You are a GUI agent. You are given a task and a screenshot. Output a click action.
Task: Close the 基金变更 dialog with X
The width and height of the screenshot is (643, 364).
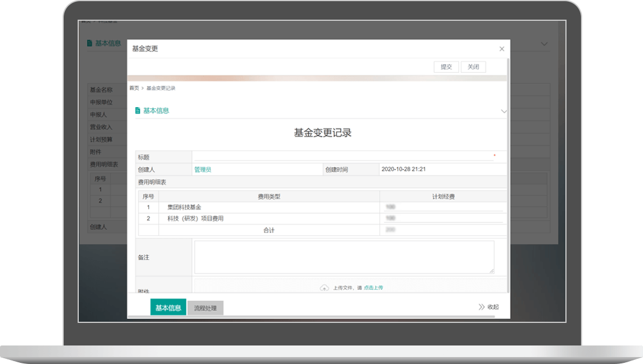pos(502,49)
